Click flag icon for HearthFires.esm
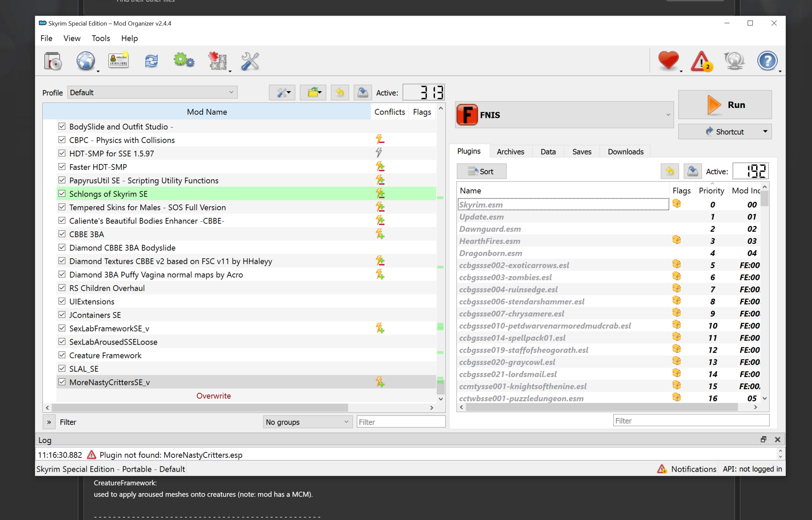 click(x=677, y=241)
